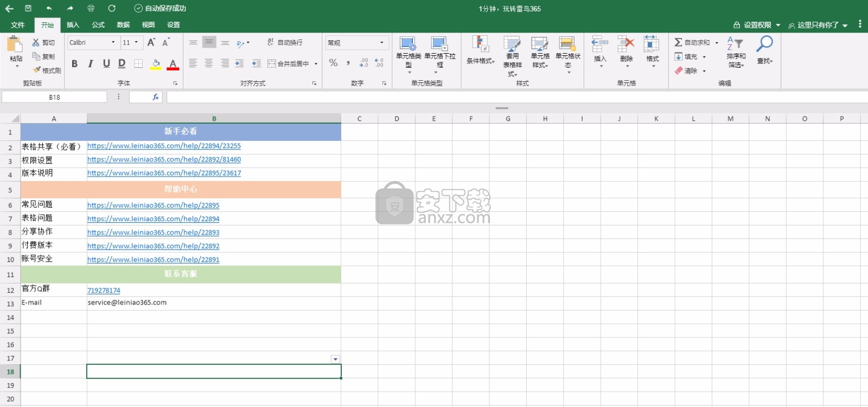Screen dimensions: 868x407
Task: Open link ending help/22894/23255
Action: [164, 146]
